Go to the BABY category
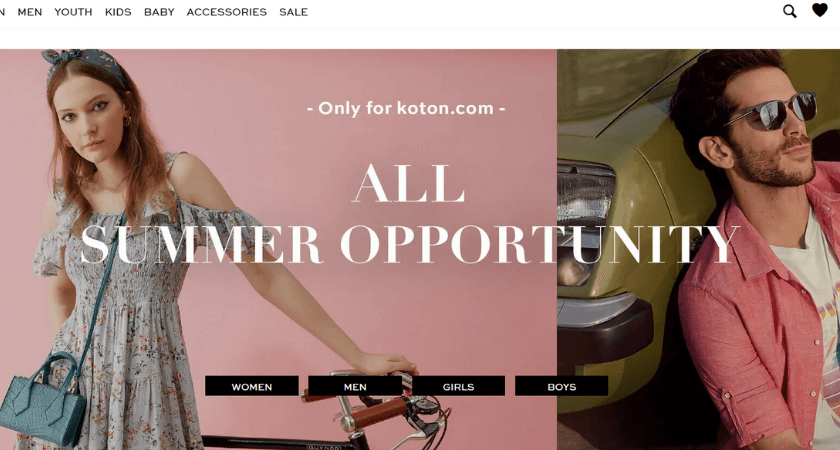This screenshot has height=450, width=840. pyautogui.click(x=159, y=12)
